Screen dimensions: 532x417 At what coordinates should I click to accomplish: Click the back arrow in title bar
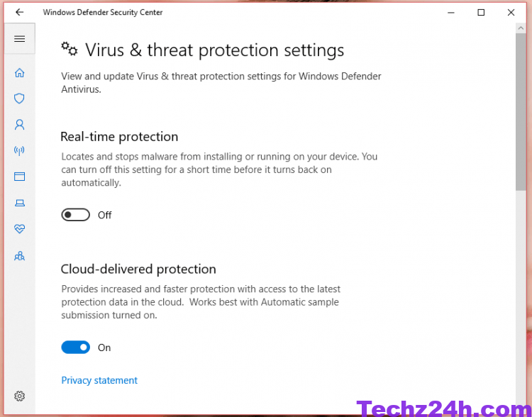tap(20, 12)
